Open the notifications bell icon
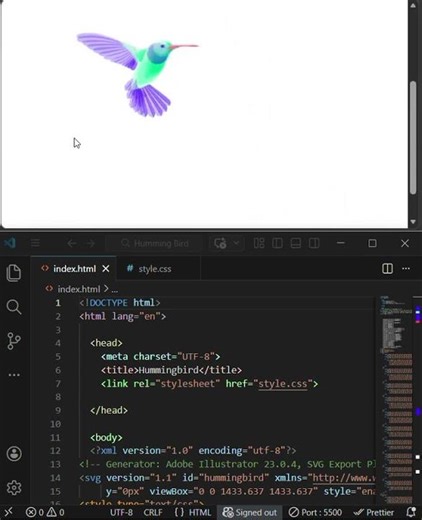This screenshot has width=422, height=520. pos(411,512)
